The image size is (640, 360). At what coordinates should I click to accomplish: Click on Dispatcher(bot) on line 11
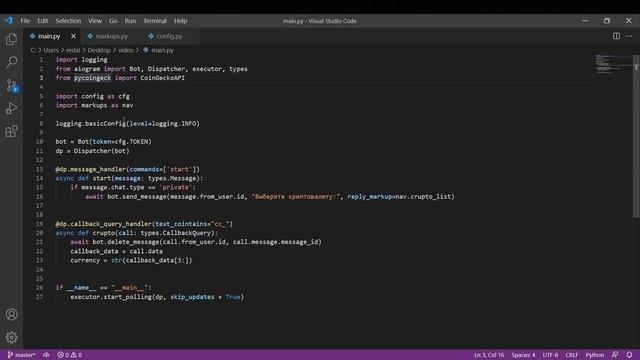(x=101, y=151)
